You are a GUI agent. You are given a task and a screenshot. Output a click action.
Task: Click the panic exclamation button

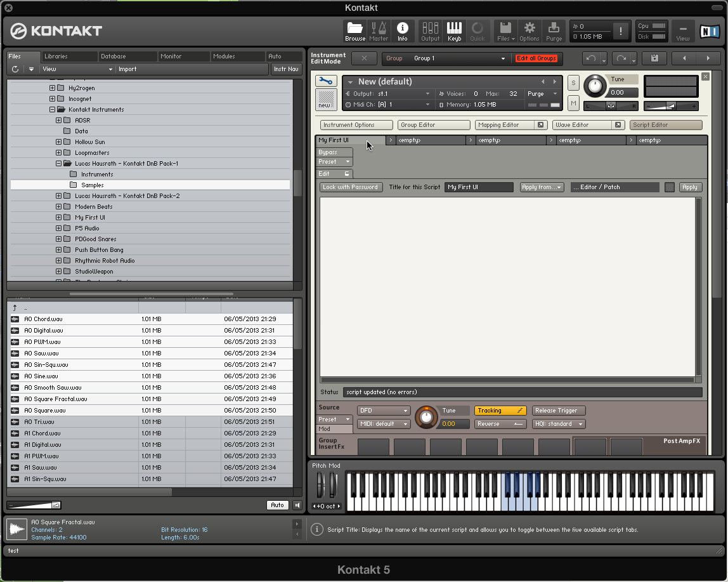point(621,31)
